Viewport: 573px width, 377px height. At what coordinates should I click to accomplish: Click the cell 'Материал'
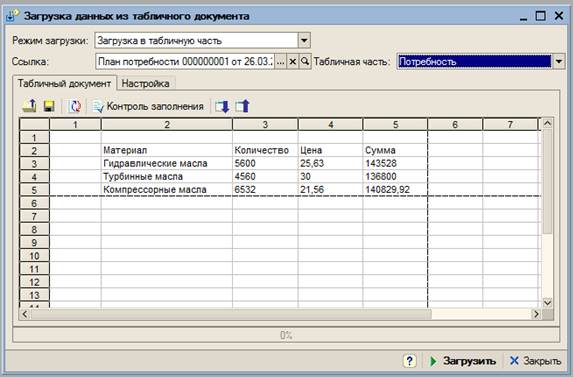167,150
